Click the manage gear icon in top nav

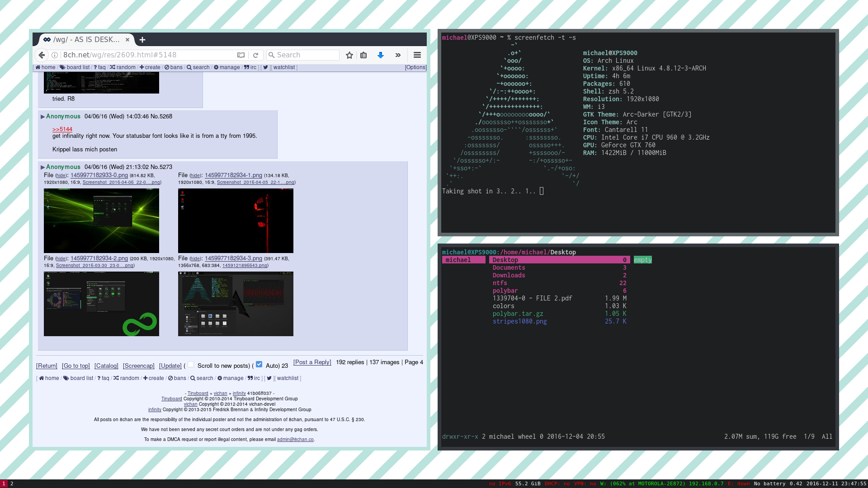(x=216, y=67)
